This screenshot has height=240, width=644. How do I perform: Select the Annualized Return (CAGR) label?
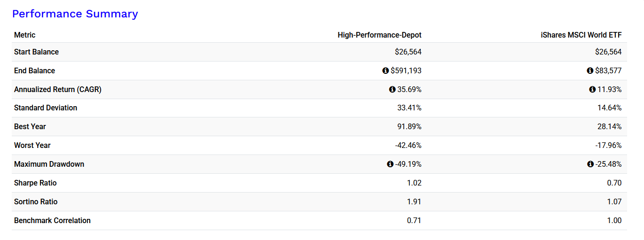pyautogui.click(x=58, y=90)
